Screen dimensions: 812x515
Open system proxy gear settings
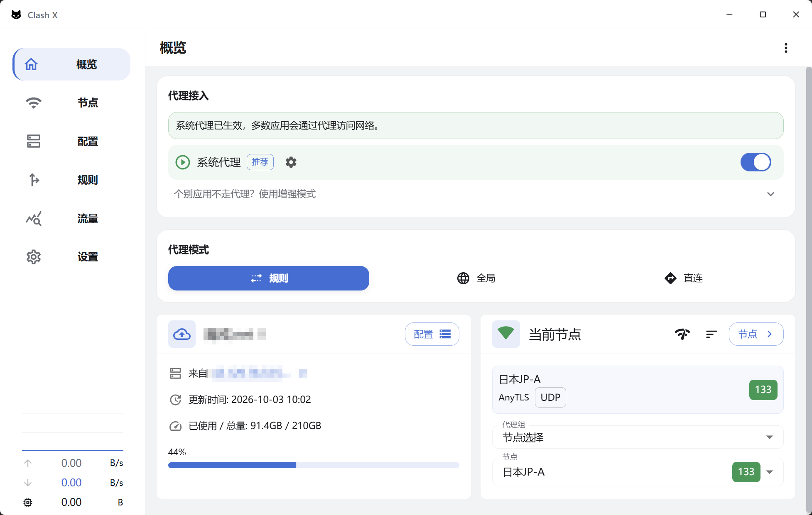point(291,162)
